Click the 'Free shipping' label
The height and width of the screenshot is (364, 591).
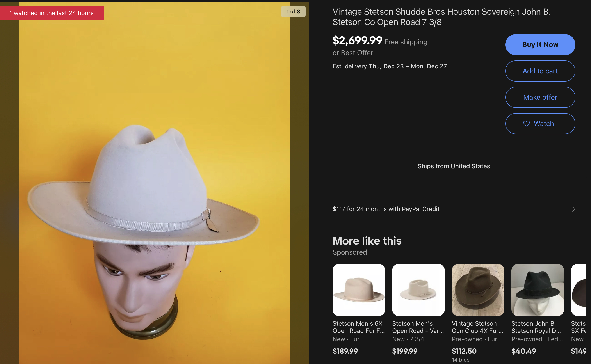point(406,42)
